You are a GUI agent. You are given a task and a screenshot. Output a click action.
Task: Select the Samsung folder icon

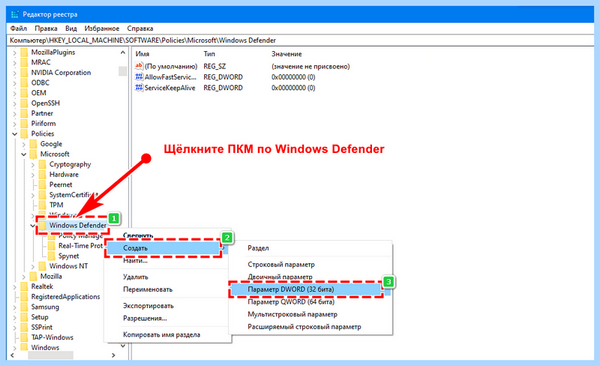(x=24, y=307)
